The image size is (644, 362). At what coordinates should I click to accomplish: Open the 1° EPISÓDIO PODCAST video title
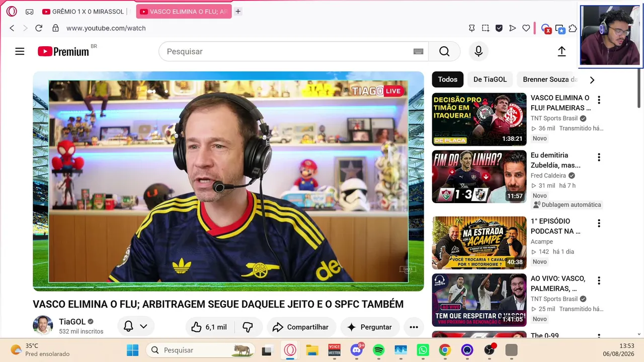tap(556, 226)
